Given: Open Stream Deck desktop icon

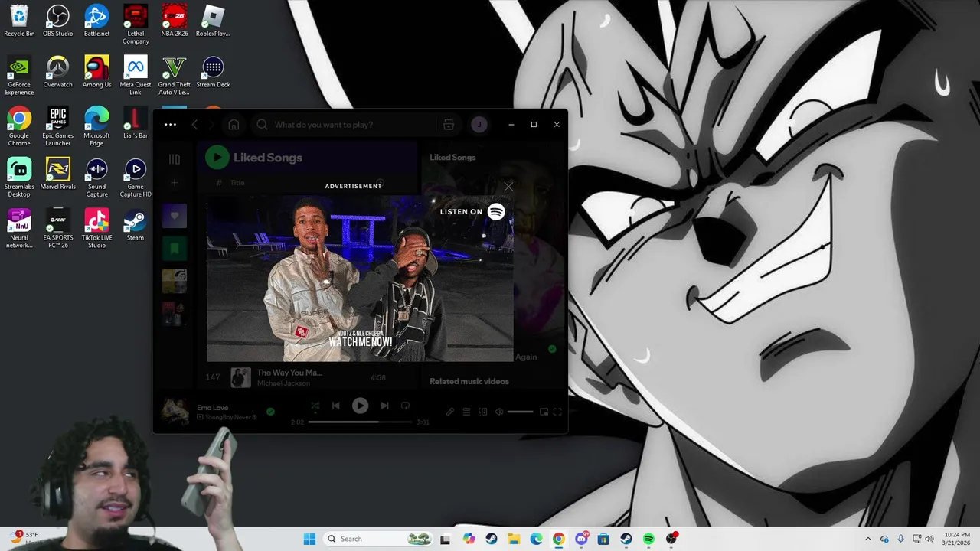Looking at the screenshot, I should coord(213,72).
